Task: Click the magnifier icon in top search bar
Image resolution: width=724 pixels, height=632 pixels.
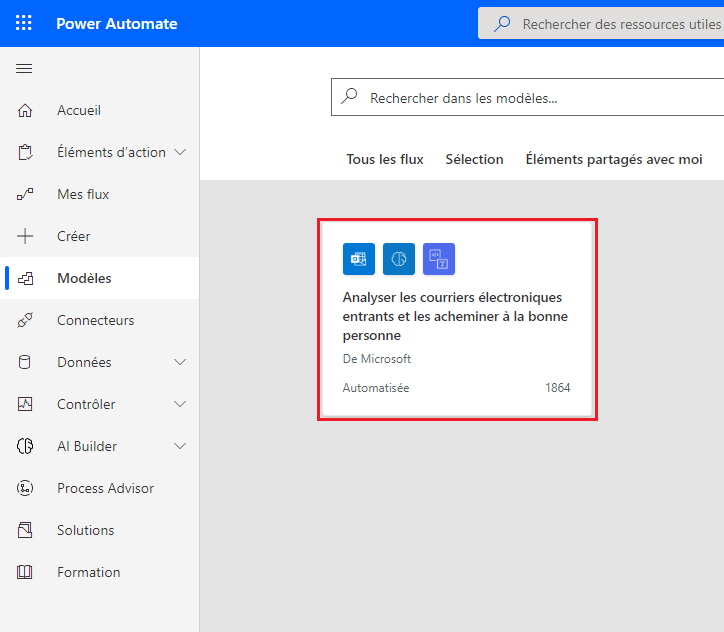Action: click(502, 24)
